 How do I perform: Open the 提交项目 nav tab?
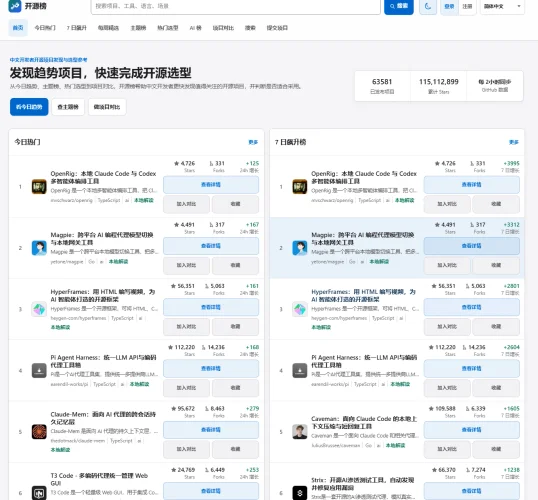[277, 28]
